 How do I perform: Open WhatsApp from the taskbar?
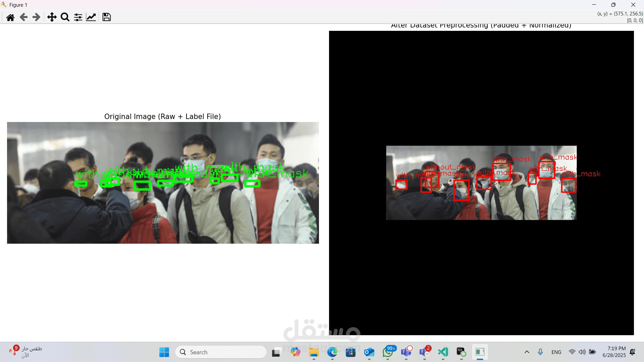388,352
